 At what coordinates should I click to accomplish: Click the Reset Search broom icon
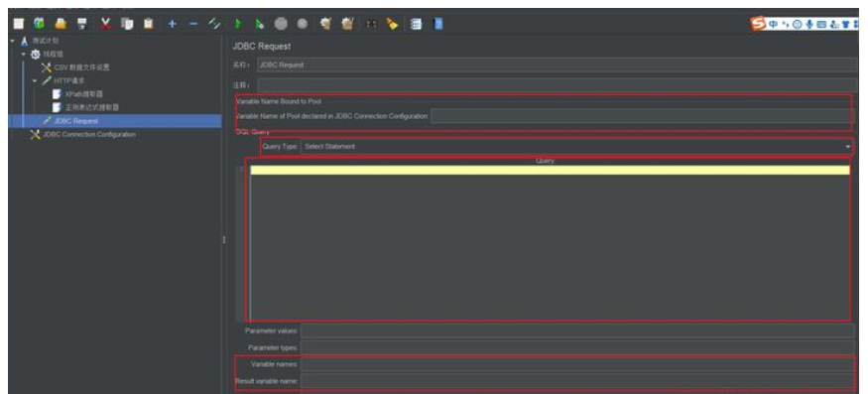392,24
